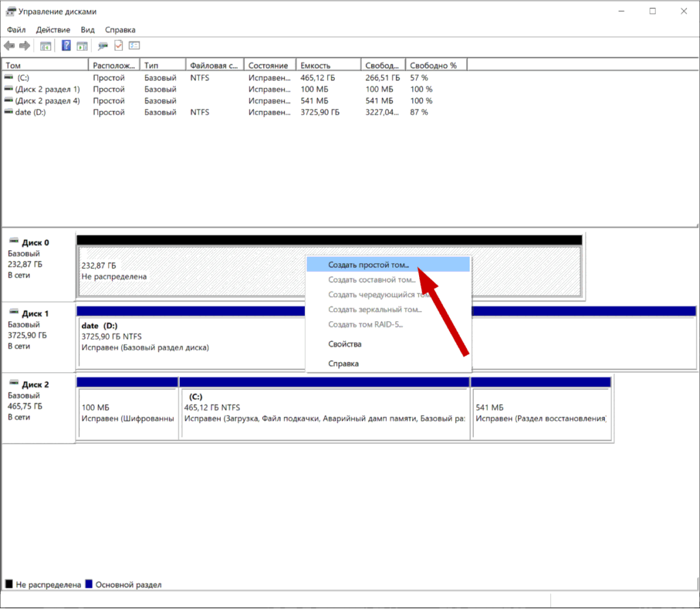Click the disk with magnifier toolbar icon
This screenshot has width=700, height=609.
103,46
